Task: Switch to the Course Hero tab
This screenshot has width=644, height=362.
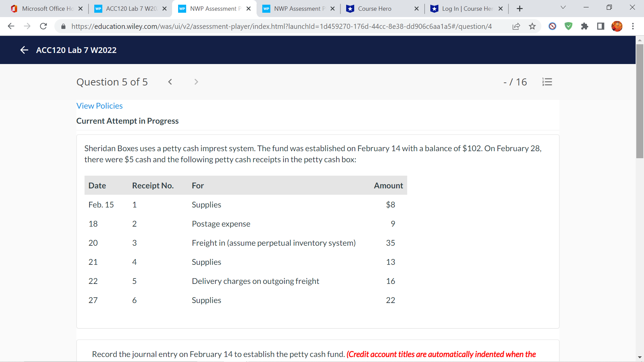Action: click(375, 8)
